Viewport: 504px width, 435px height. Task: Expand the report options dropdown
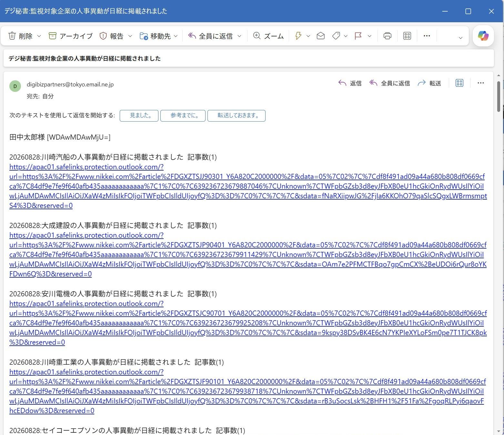(130, 36)
